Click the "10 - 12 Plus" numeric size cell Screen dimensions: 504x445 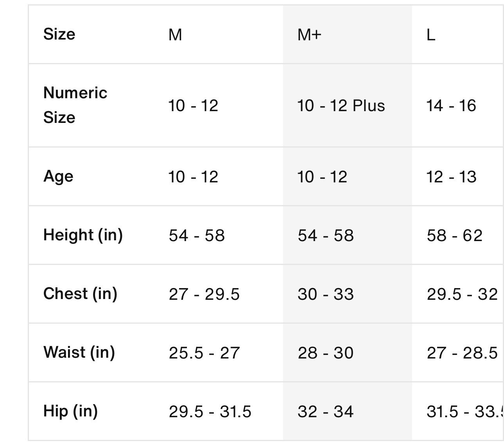[341, 106]
